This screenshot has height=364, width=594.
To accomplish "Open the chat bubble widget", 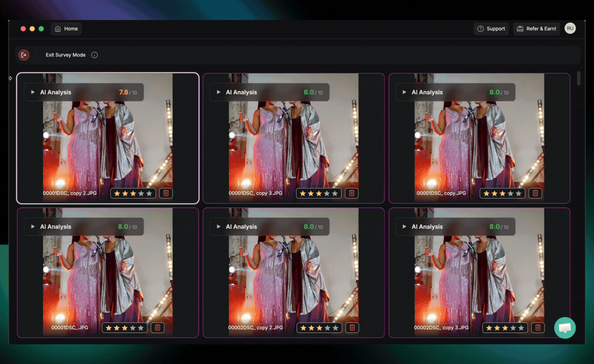I will click(x=564, y=328).
